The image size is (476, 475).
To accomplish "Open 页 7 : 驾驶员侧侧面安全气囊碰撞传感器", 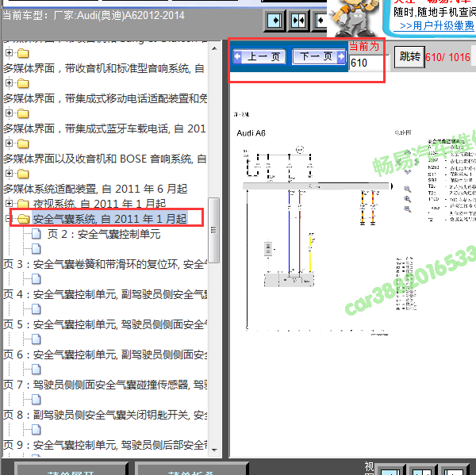I will click(x=105, y=385).
